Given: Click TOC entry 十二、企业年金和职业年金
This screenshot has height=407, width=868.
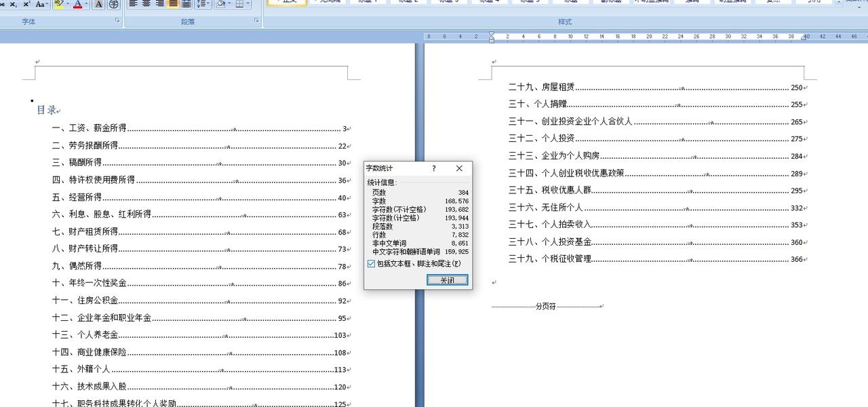Looking at the screenshot, I should [x=201, y=318].
